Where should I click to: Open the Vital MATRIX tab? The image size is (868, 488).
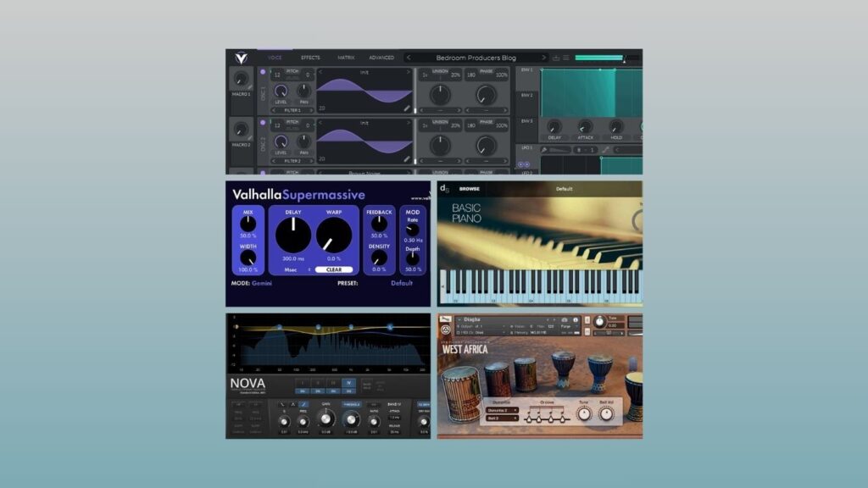click(346, 58)
